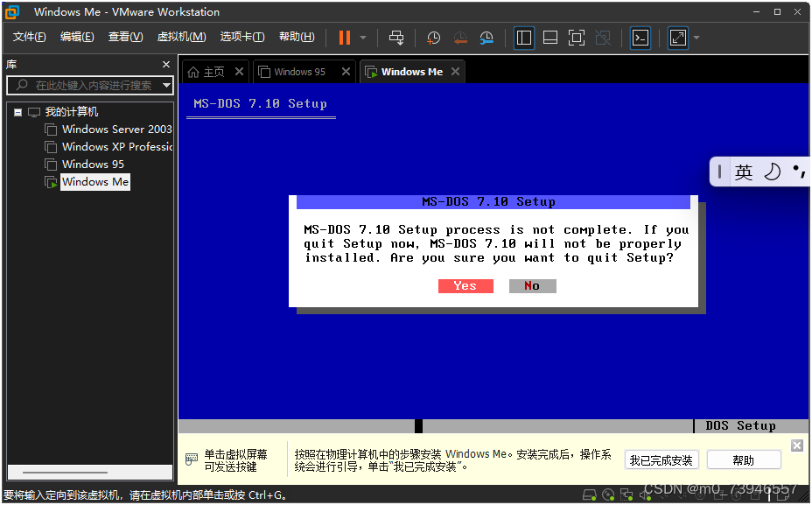Pause the virtual machine

click(x=345, y=38)
